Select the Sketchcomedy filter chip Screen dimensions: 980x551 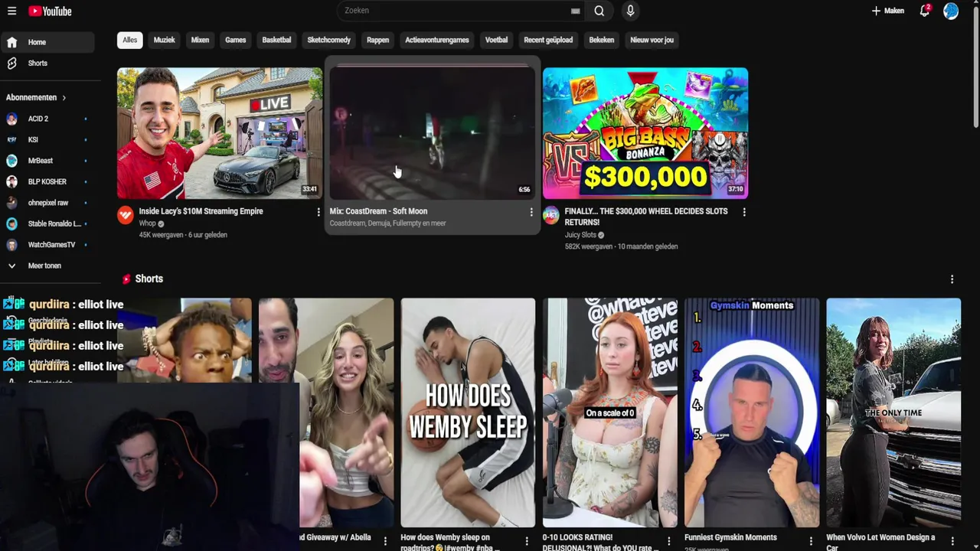(x=328, y=40)
